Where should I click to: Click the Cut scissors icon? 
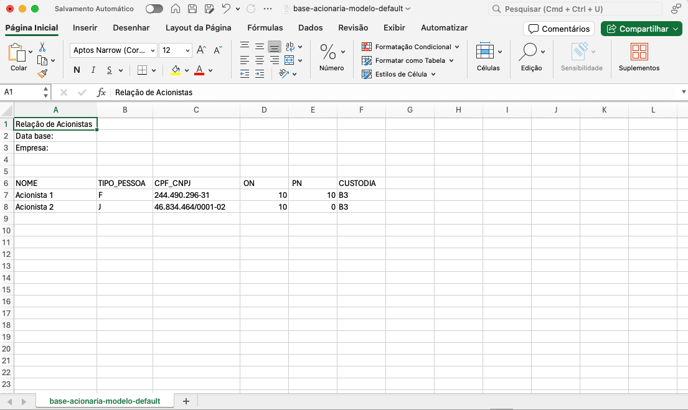42,47
